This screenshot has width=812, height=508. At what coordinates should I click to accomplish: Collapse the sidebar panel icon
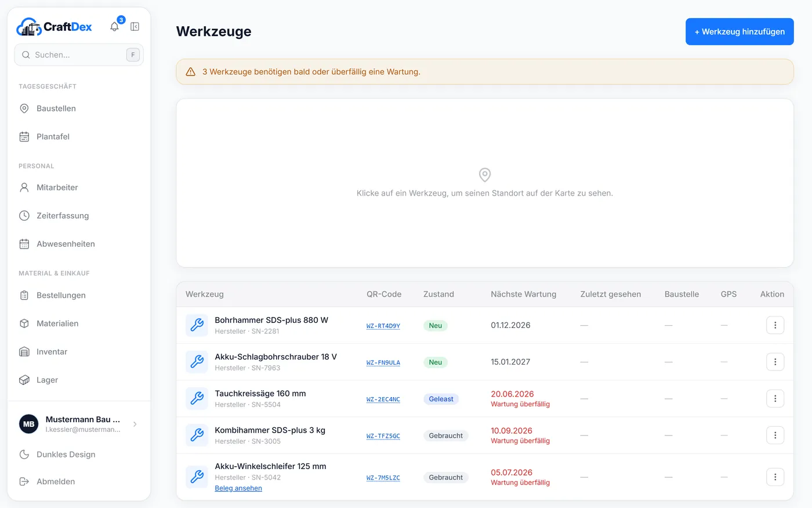click(135, 26)
